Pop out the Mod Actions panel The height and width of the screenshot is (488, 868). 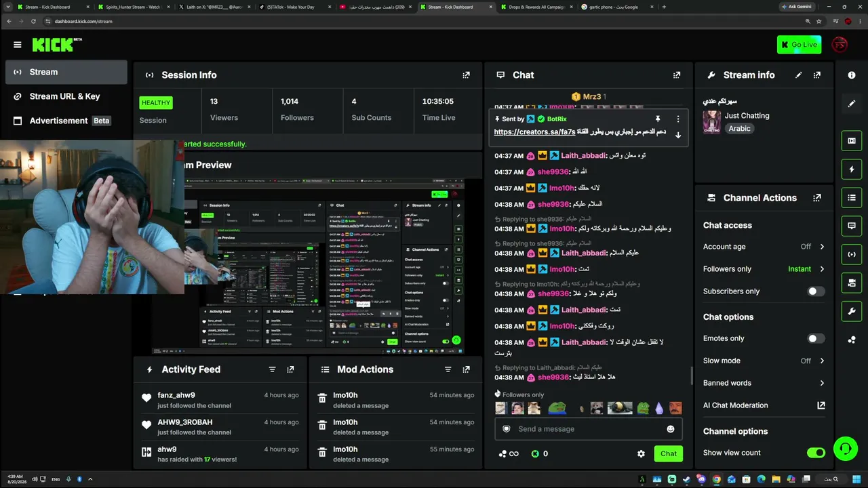click(x=466, y=369)
